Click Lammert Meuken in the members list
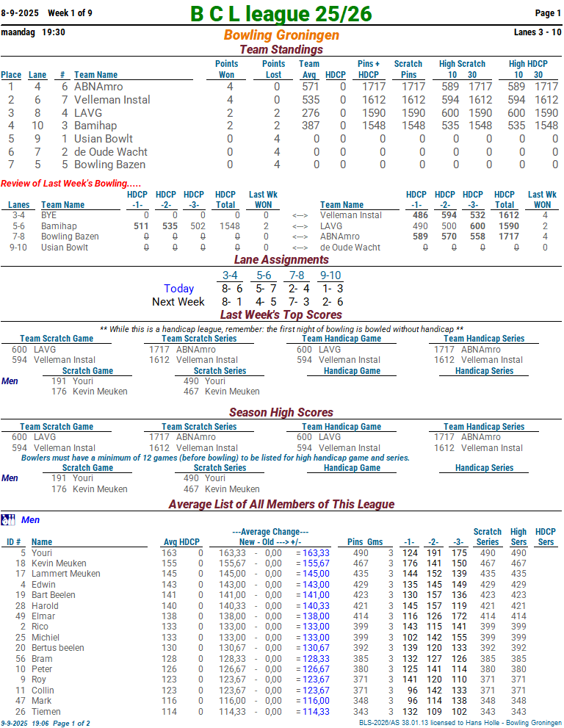The width and height of the screenshot is (564, 728). pos(66,574)
